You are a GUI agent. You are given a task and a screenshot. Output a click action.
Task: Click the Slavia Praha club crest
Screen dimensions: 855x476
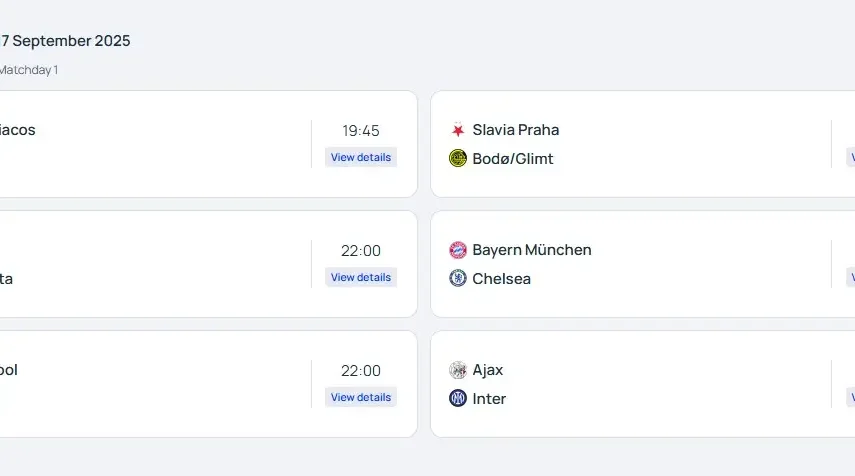coord(458,130)
